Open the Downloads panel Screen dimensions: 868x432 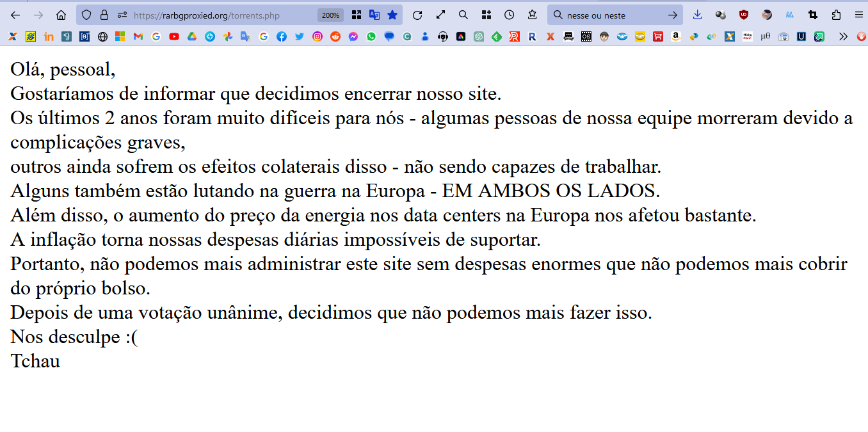tap(698, 15)
